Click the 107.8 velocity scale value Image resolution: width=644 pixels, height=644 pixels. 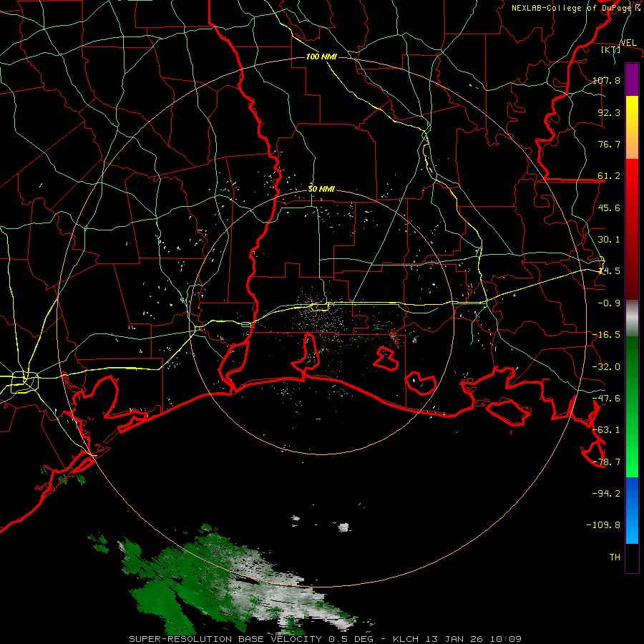coord(606,80)
